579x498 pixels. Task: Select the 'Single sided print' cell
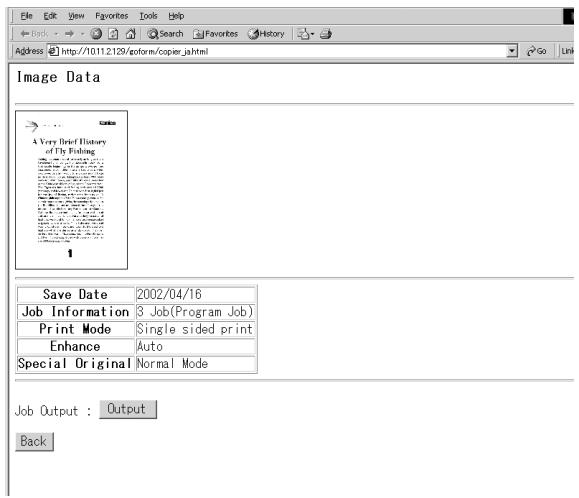click(x=196, y=329)
